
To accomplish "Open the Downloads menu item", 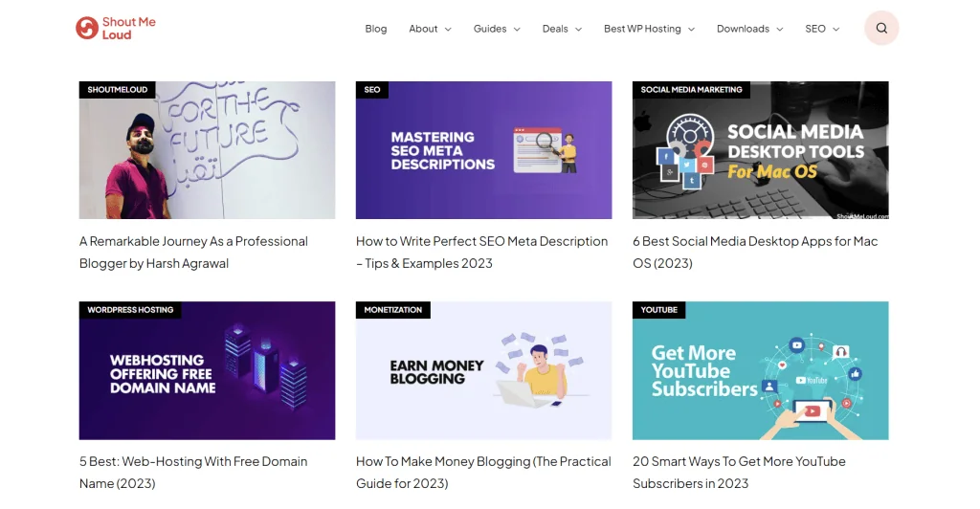I will [x=743, y=29].
